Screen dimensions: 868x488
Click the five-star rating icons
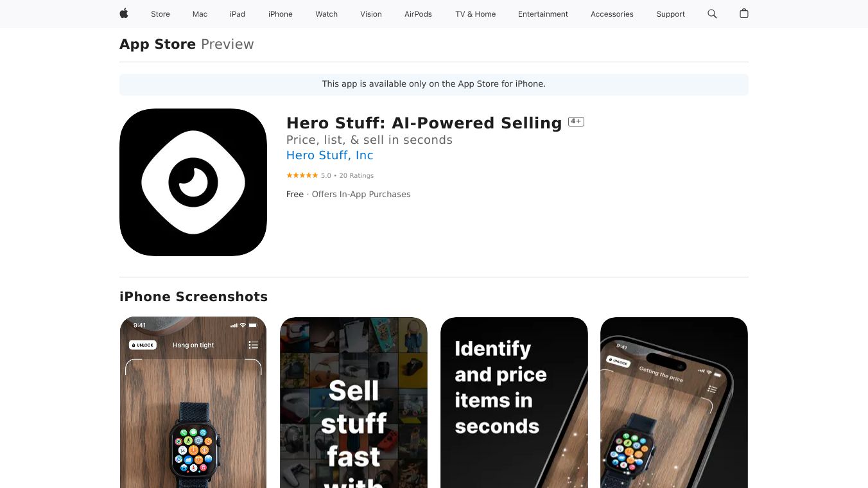click(x=302, y=175)
